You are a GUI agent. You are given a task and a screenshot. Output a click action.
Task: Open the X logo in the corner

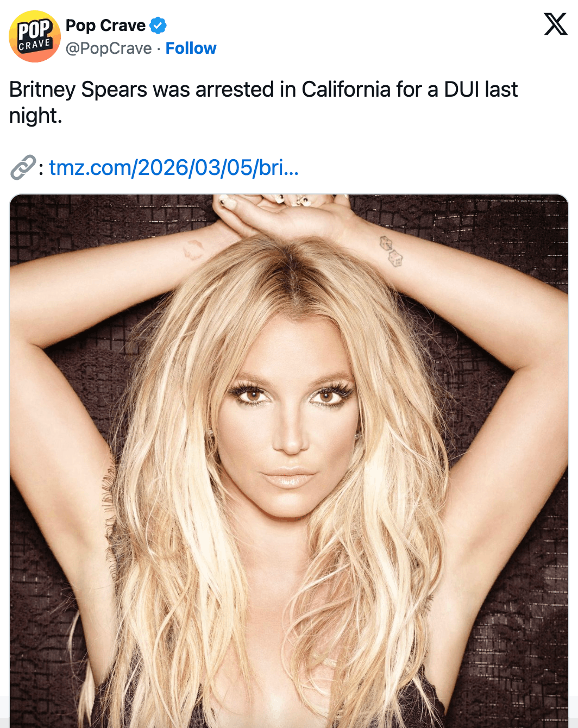[555, 24]
